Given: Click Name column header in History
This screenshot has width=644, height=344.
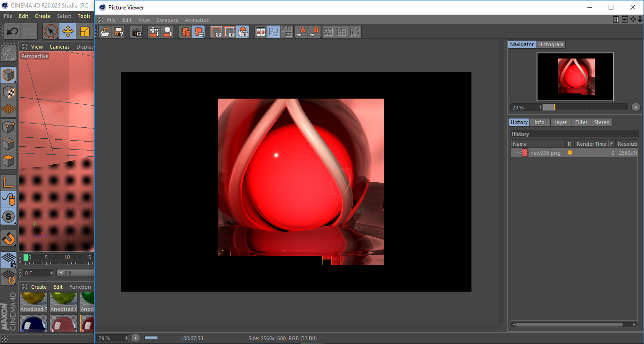Looking at the screenshot, I should 538,144.
